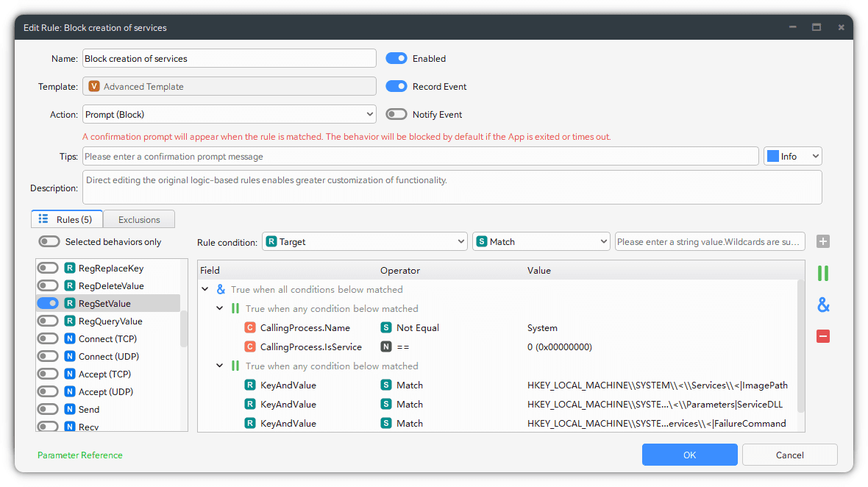
Task: Open the Rule condition Target dropdown
Action: point(365,241)
